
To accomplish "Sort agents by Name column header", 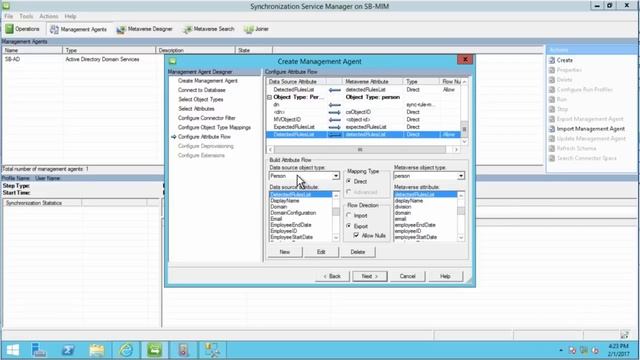I will 32,50.
